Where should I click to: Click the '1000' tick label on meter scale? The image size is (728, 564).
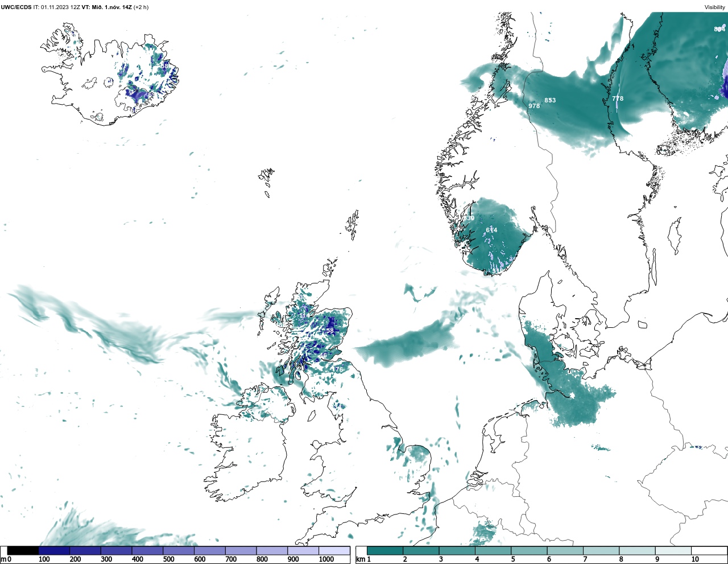(x=326, y=559)
